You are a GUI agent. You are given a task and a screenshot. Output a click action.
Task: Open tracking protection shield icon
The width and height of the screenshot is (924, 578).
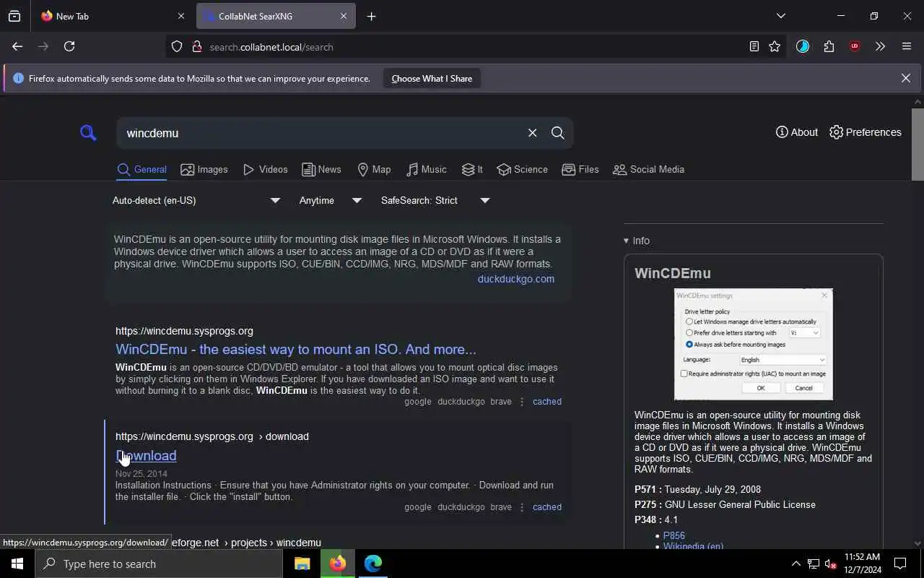click(177, 47)
